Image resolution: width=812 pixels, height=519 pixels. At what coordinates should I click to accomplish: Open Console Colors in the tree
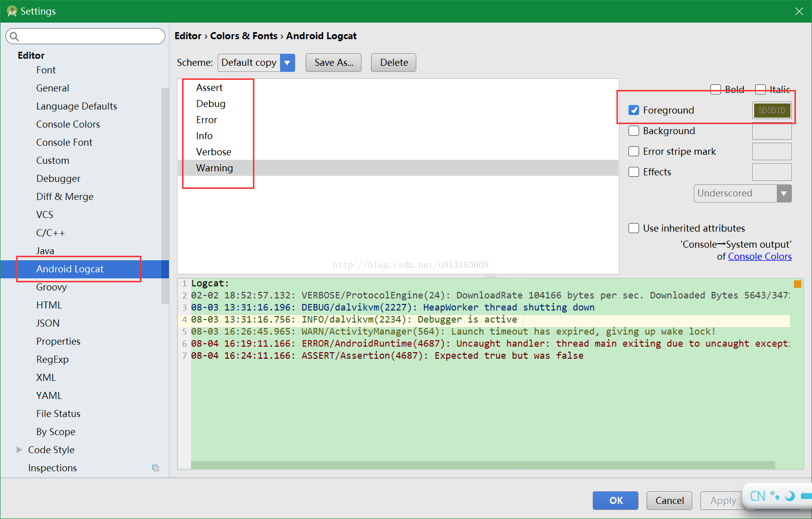coord(68,124)
